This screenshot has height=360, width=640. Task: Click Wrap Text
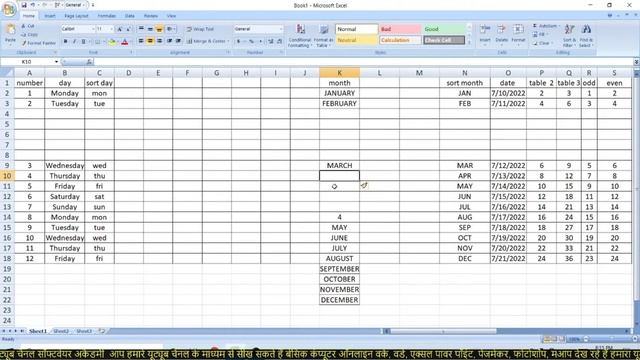200,29
